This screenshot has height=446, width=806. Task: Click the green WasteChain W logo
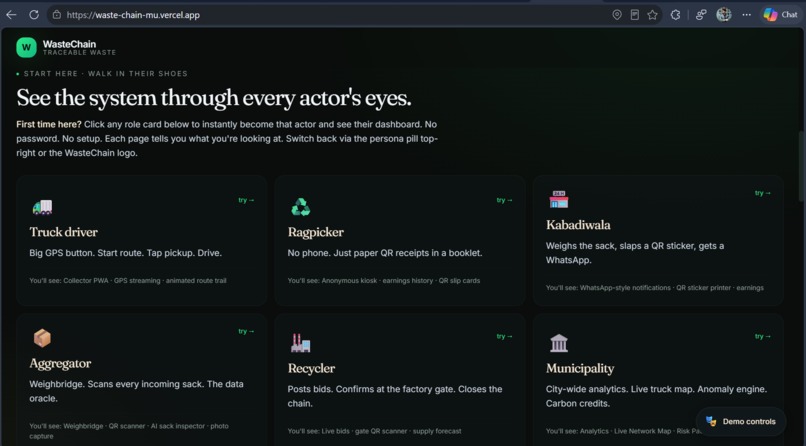(26, 47)
